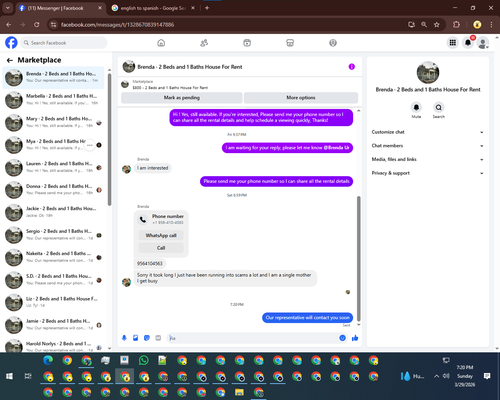Expand Media, files and links section
Screen dimensions: 500x400
click(428, 159)
